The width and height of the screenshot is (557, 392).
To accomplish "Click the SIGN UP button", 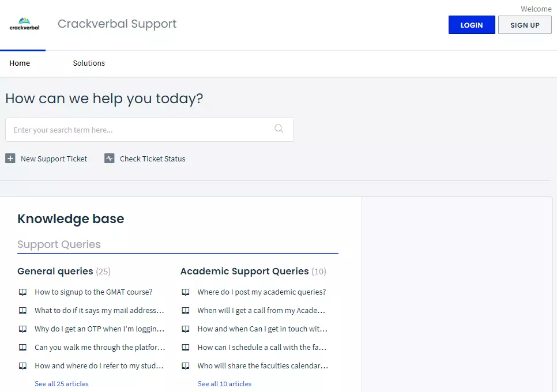I will tap(525, 25).
